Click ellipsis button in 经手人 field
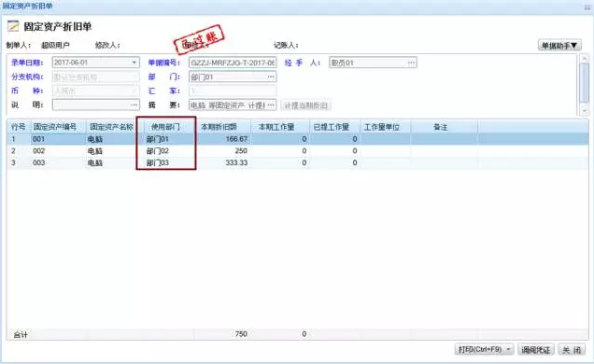Screen dimensions: 594x364 411,63
